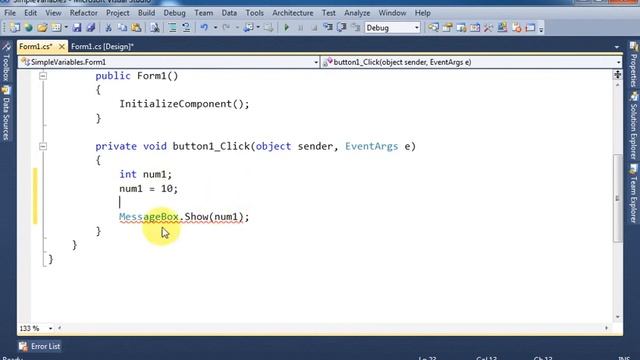Viewport: 640px width, 360px height.
Task: Click the Step Out debug icon
Action: (356, 28)
